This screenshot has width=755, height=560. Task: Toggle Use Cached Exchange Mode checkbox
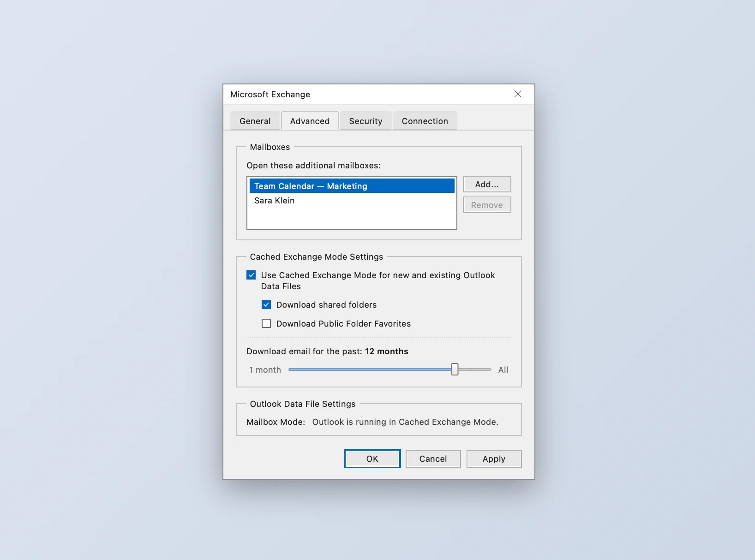(251, 275)
